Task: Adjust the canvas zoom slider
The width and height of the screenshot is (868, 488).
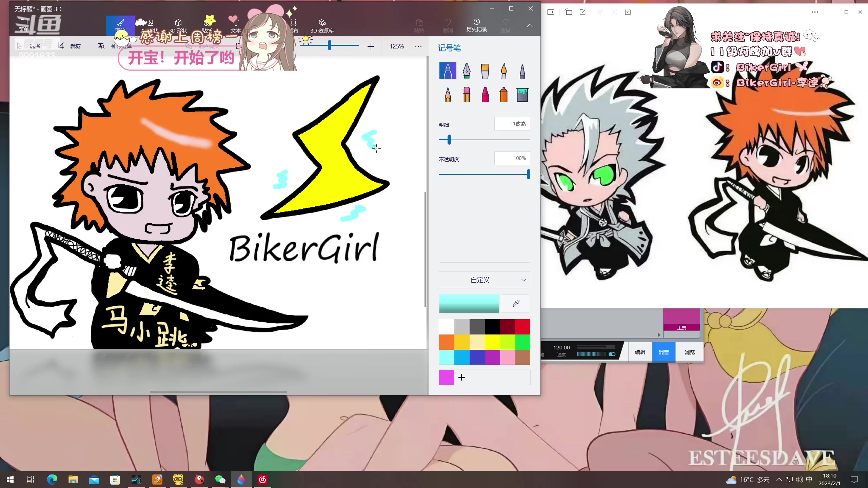Action: (x=329, y=45)
